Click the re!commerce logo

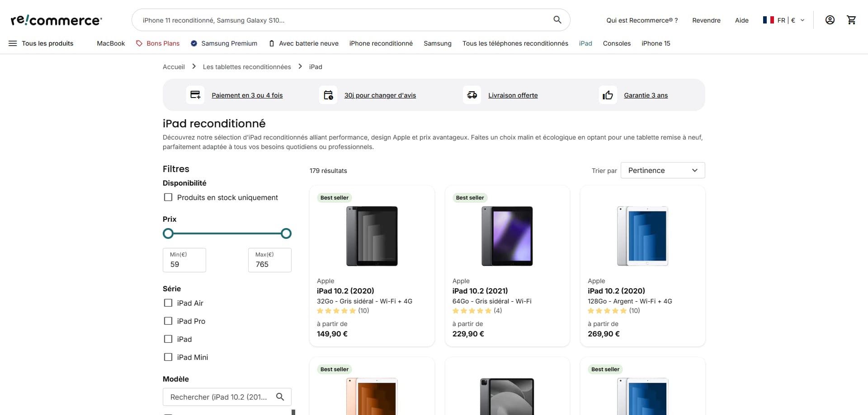point(56,20)
